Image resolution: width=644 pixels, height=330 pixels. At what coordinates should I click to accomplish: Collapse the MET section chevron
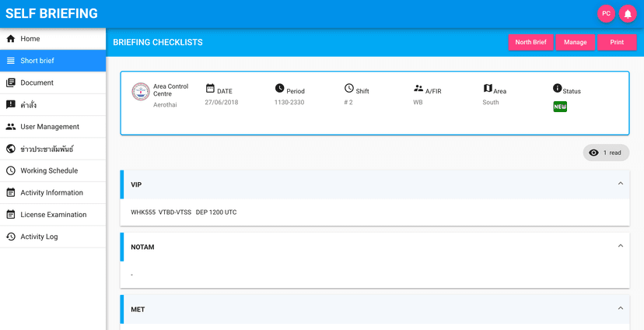[x=620, y=308]
